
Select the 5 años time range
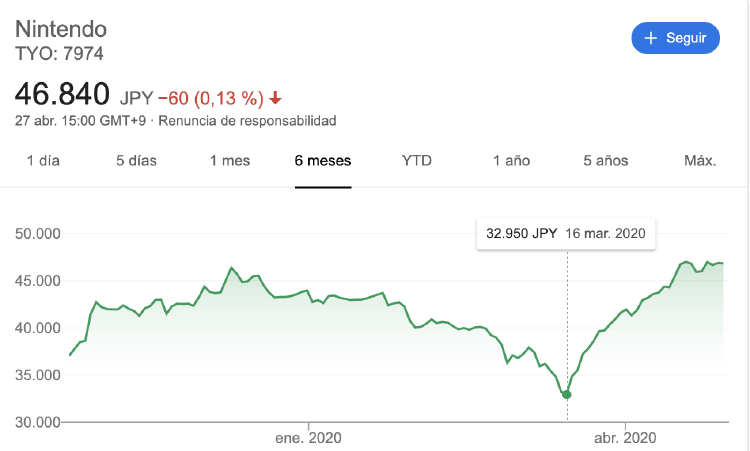pos(606,161)
